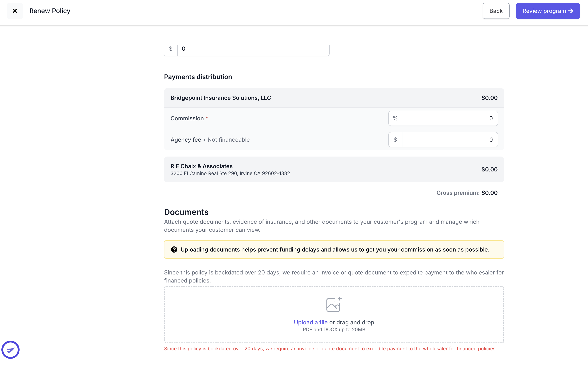Click the yellow uploading documents notice banner
Image resolution: width=588 pixels, height=365 pixels.
[x=334, y=249]
